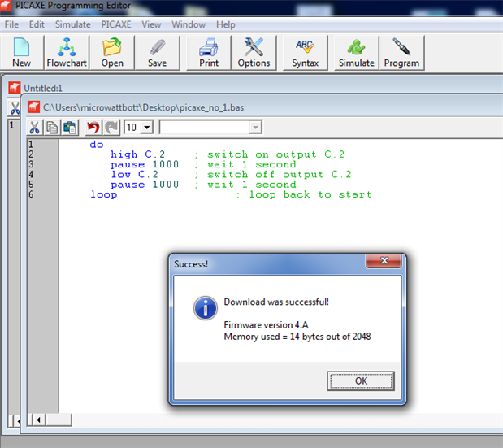The image size is (503, 448).
Task: Undo the last edit
Action: (93, 128)
